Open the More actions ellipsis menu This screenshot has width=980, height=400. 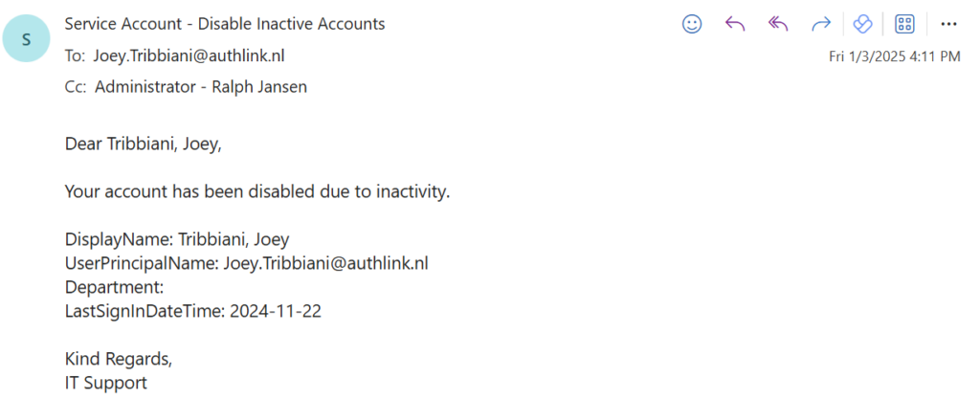[948, 24]
